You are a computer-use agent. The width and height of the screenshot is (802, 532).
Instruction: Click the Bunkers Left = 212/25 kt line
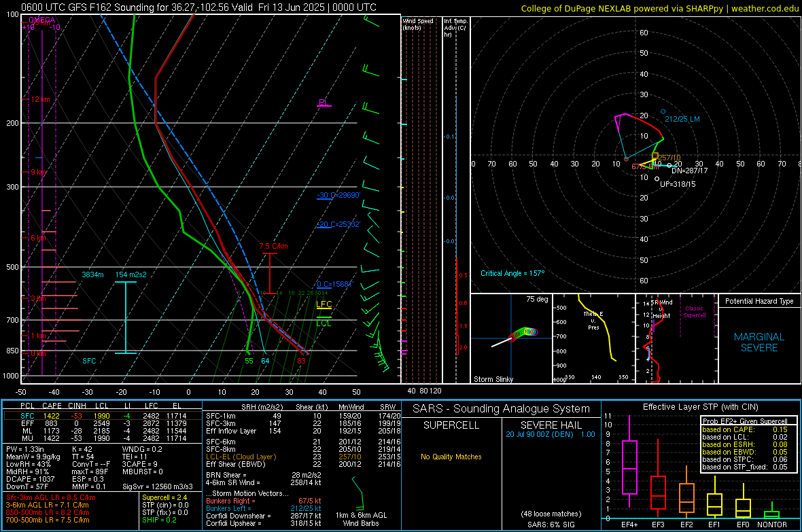[264, 508]
